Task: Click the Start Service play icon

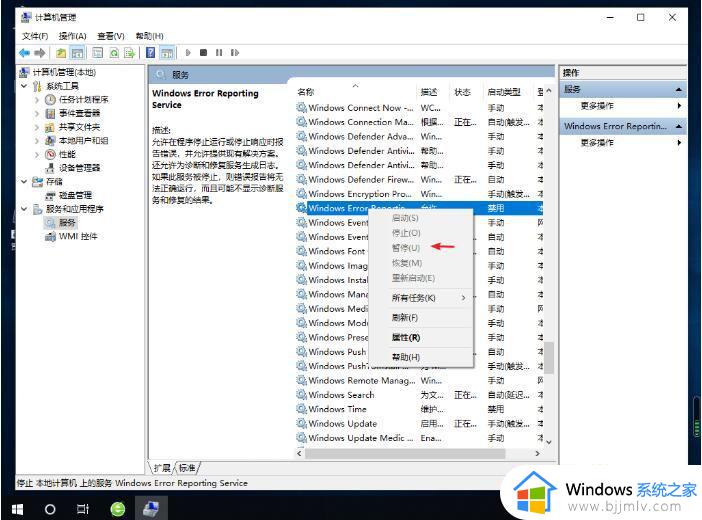Action: pyautogui.click(x=188, y=53)
